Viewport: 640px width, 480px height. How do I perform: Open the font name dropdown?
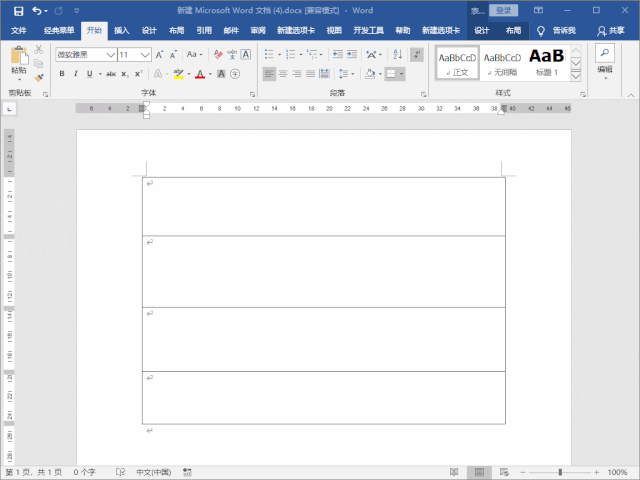[x=111, y=55]
